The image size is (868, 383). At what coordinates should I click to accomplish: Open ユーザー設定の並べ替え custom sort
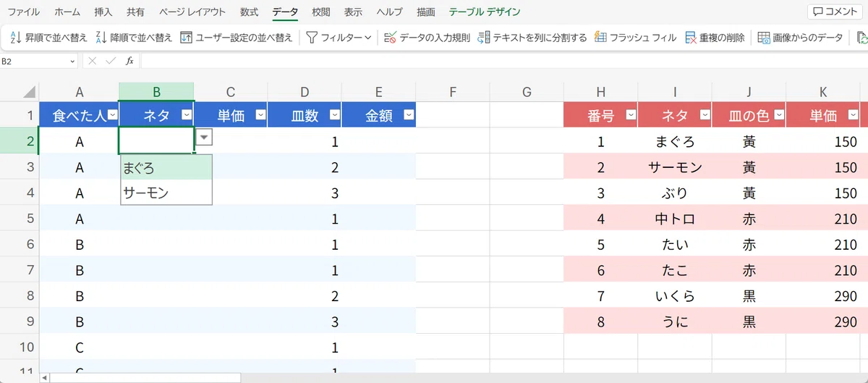(237, 38)
